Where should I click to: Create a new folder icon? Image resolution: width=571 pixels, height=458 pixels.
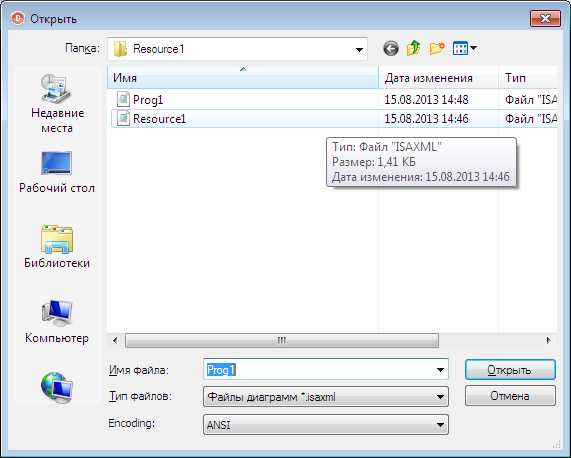[x=437, y=48]
